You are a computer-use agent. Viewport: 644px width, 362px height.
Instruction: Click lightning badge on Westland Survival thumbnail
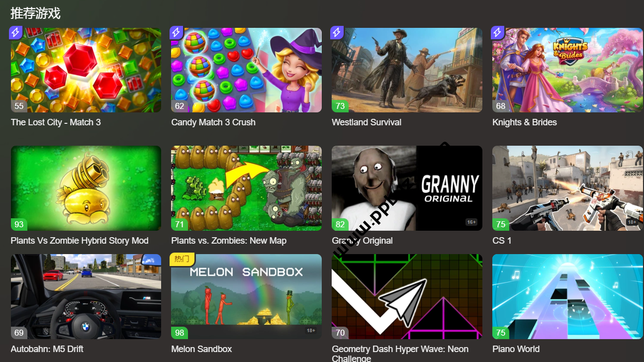[x=337, y=33]
